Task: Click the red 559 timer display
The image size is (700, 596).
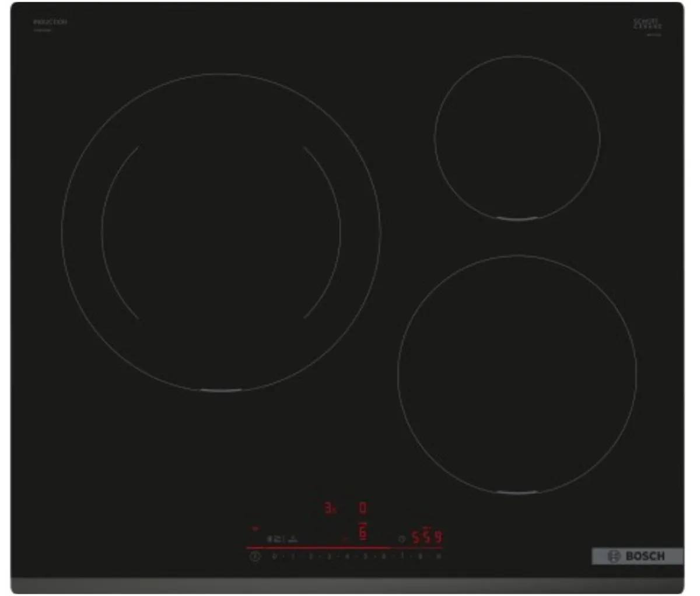Action: 427,537
